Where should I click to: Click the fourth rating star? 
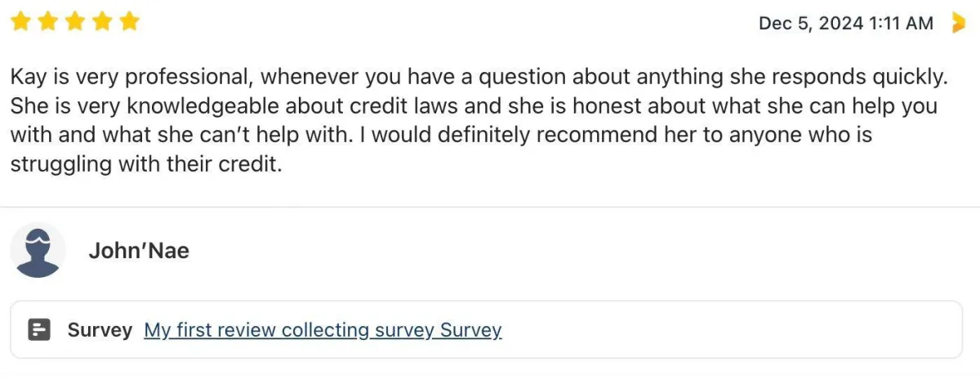coord(102,22)
